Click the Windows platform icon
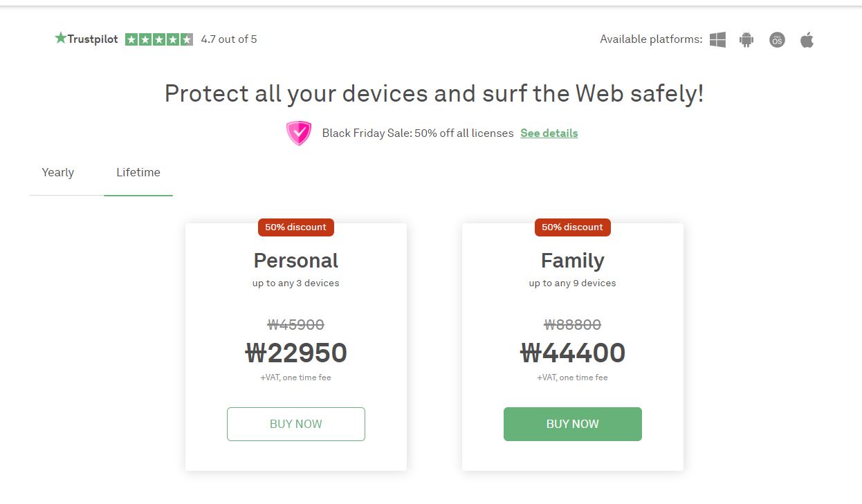Viewport: 862px width, 504px height. click(x=717, y=39)
